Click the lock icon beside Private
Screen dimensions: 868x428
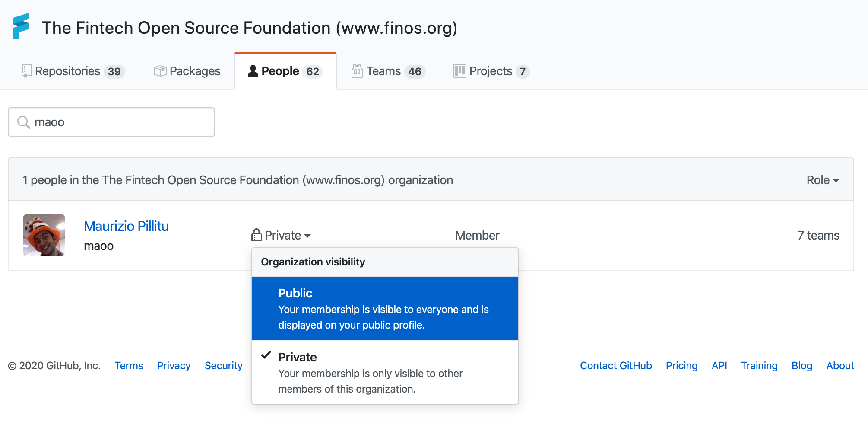coord(257,235)
